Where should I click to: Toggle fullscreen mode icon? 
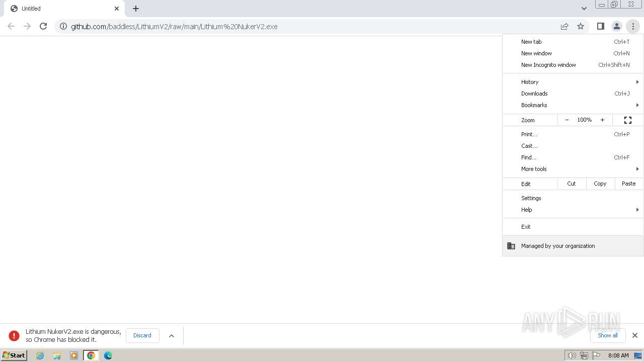pos(628,120)
